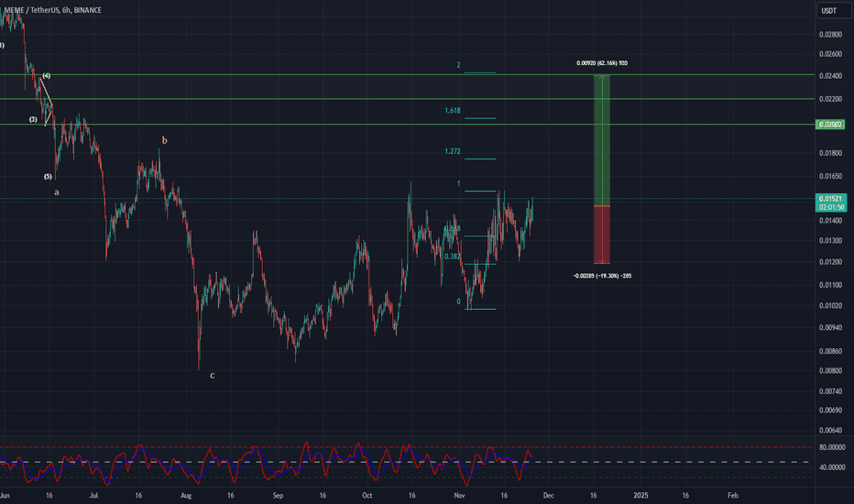Click the 0.00690 price axis label
Image resolution: width=854 pixels, height=504 pixels.
pyautogui.click(x=830, y=411)
